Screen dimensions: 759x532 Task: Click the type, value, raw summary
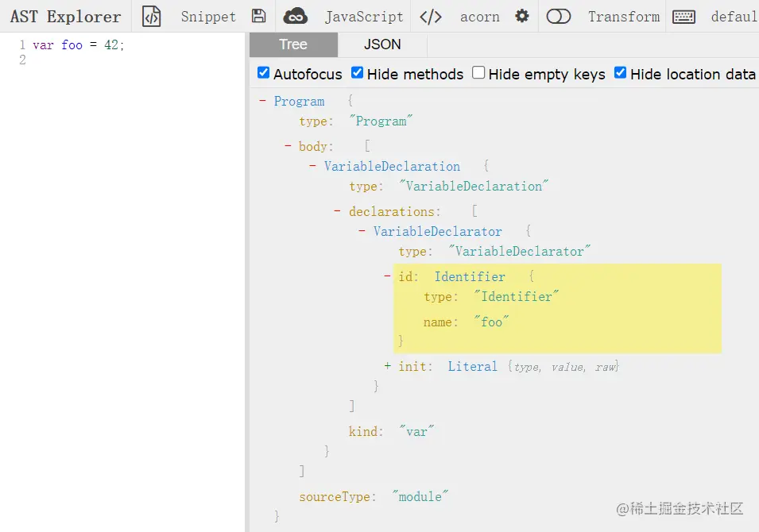click(x=564, y=367)
